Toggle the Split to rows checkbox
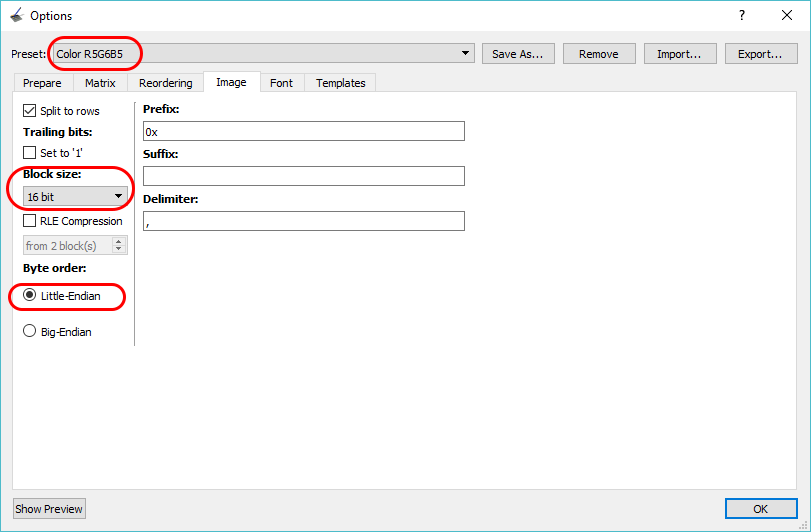The height and width of the screenshot is (532, 811). point(30,111)
